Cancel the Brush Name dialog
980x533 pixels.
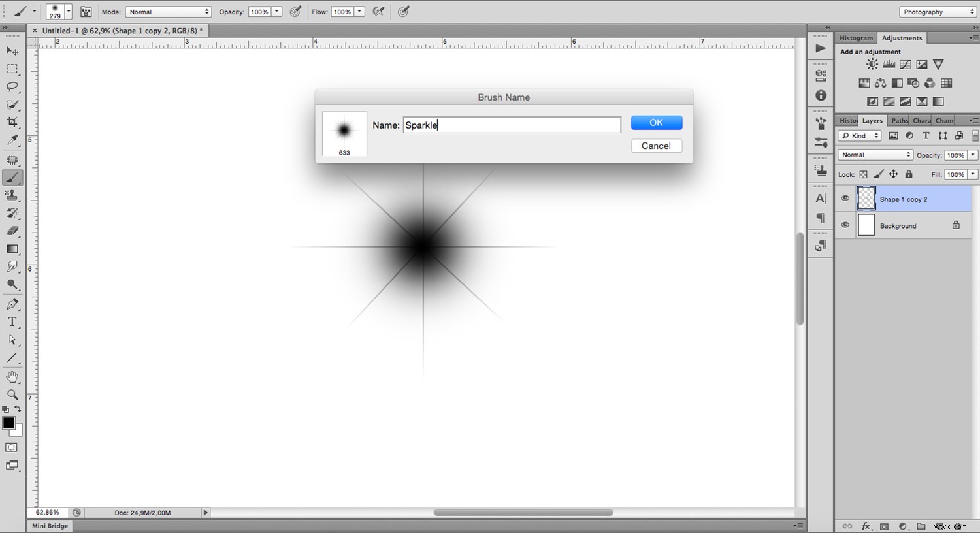(656, 146)
